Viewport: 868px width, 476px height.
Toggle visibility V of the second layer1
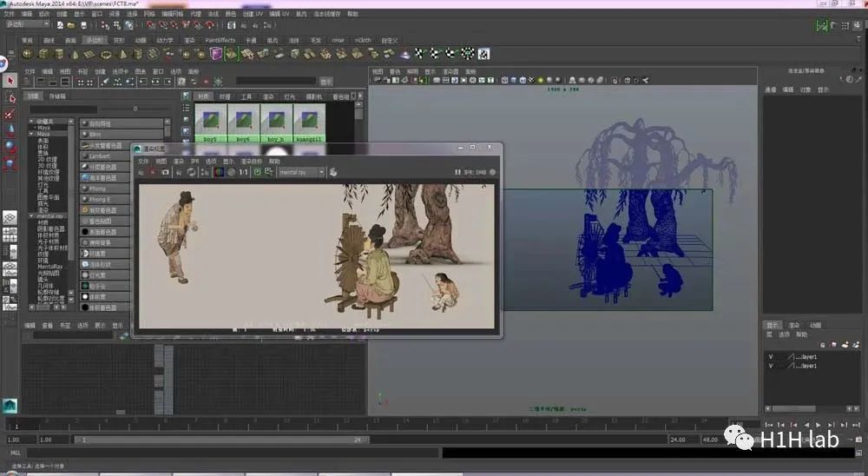(771, 366)
